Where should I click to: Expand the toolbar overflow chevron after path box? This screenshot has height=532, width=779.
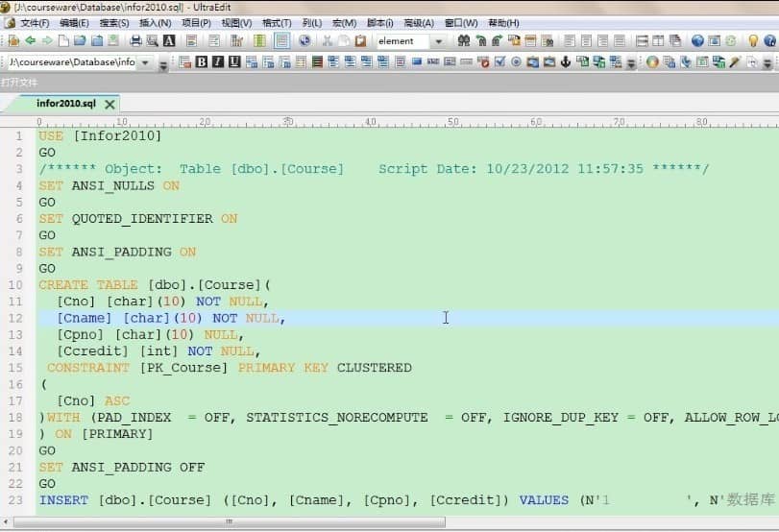(162, 63)
